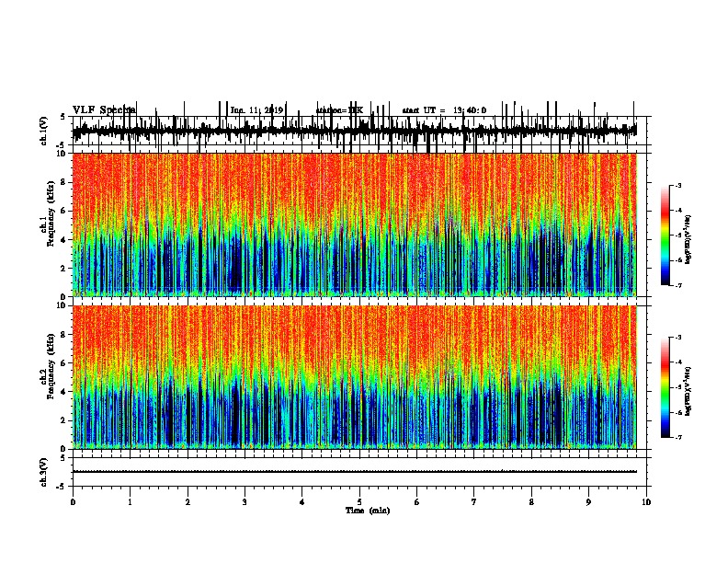
Task: Click the "9" tick on the time axis
Action: tap(588, 502)
